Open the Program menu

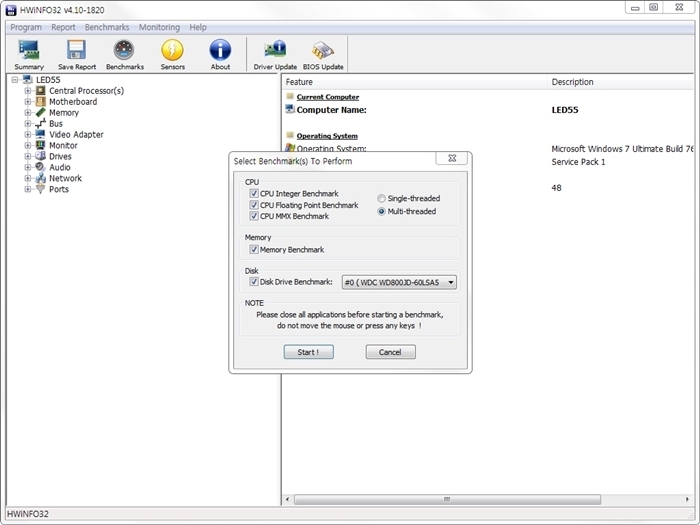click(x=26, y=27)
